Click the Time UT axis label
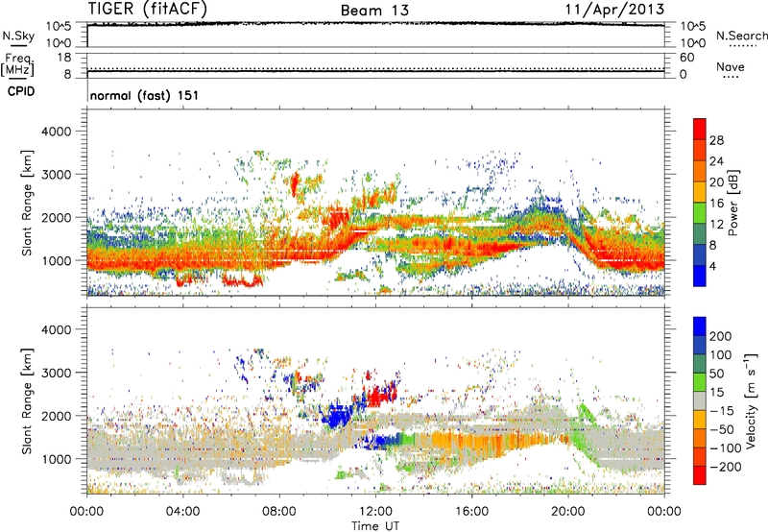 point(375,525)
